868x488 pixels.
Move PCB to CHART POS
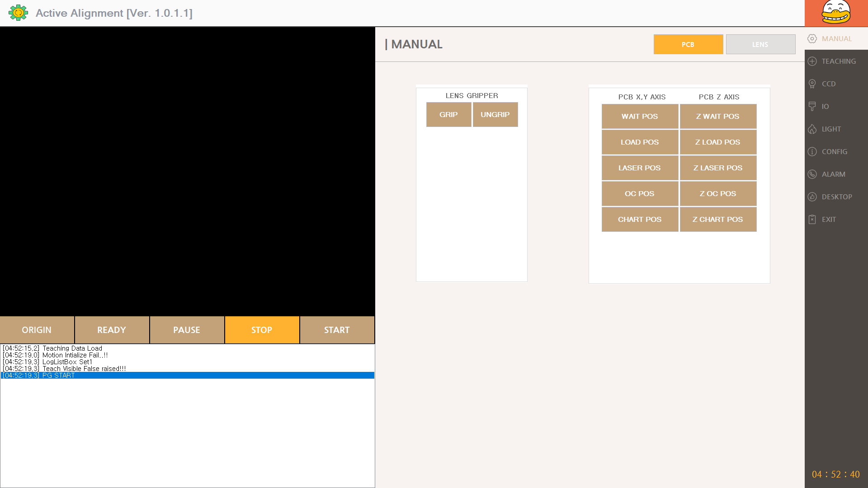coord(640,220)
